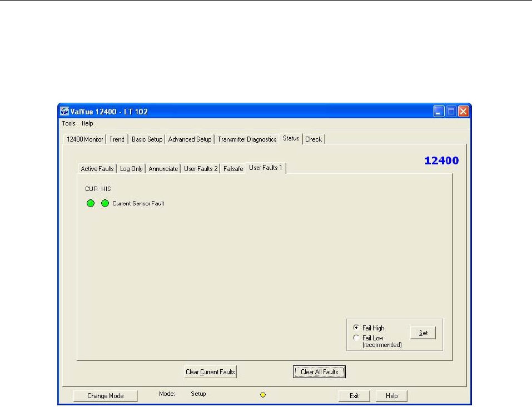The image size is (532, 407).
Task: Click the Help button at bottom right
Action: click(391, 396)
